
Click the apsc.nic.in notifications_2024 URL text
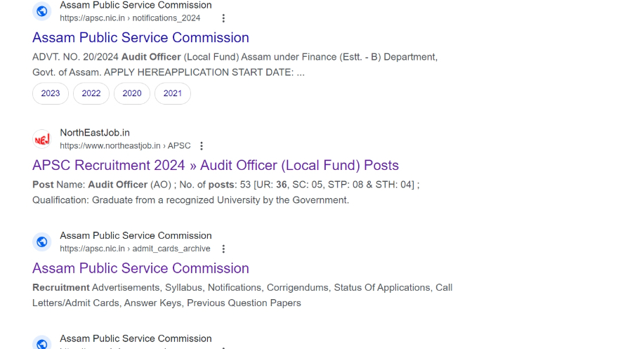(x=130, y=18)
